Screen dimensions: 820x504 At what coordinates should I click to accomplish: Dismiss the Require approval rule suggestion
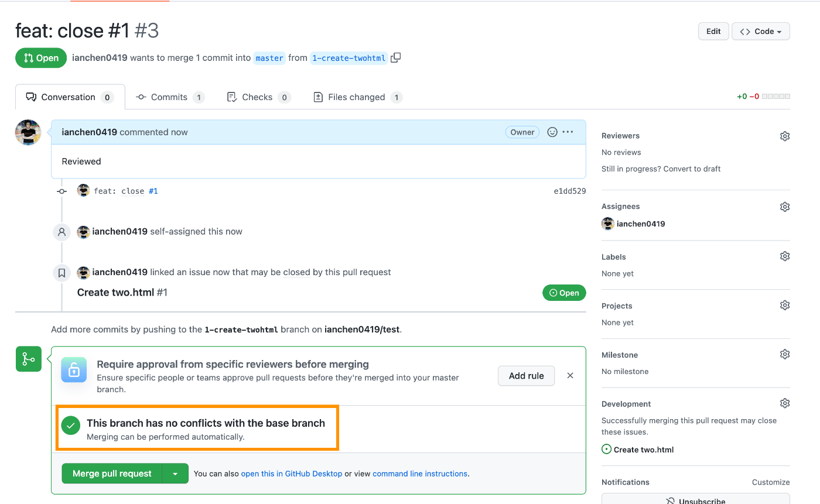(570, 376)
